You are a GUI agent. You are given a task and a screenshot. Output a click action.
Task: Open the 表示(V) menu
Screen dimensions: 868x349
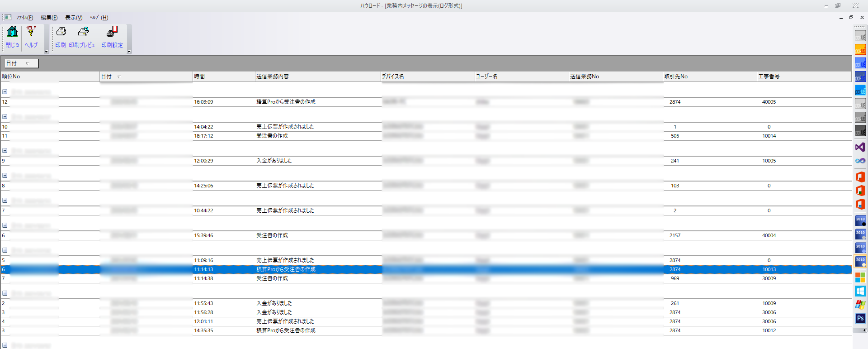point(74,18)
